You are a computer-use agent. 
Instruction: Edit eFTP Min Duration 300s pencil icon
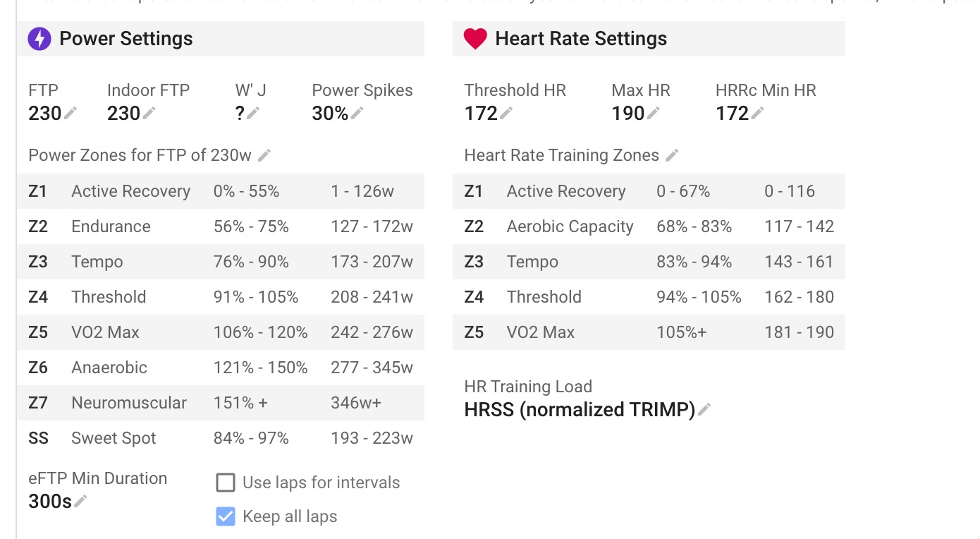click(81, 501)
